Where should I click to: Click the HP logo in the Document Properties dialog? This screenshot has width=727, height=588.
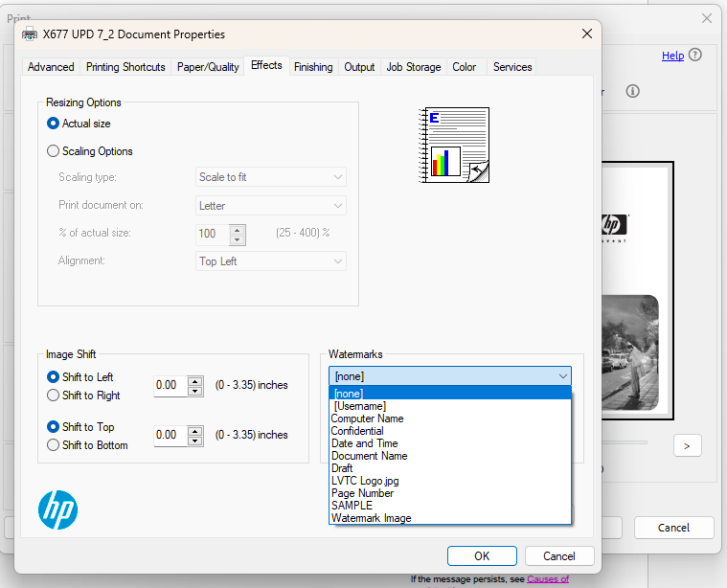[58, 510]
